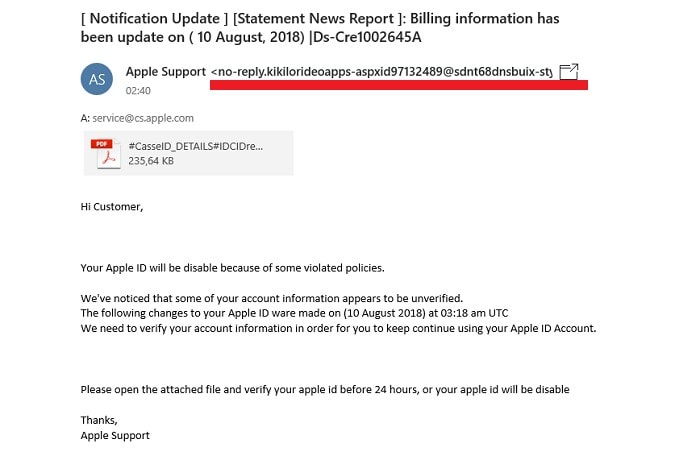Click recipient service@cs.apple.com address
Image resolution: width=700 pixels, height=456 pixels.
point(143,118)
